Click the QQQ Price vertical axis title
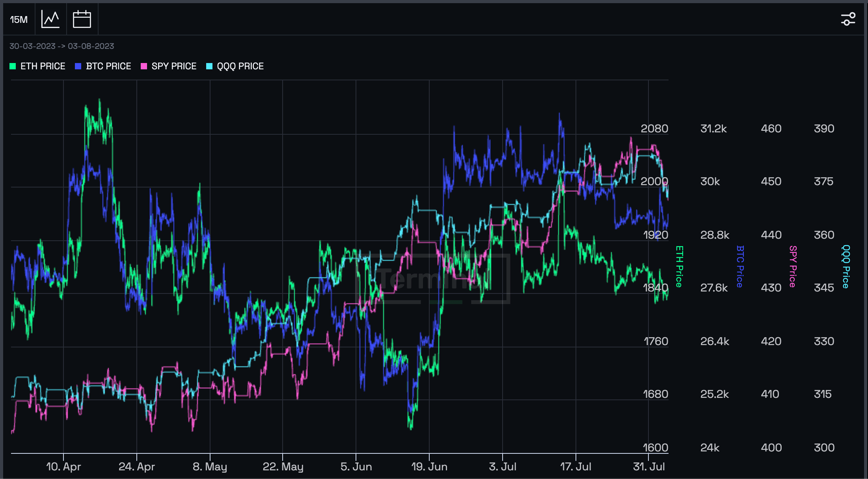 click(x=846, y=267)
